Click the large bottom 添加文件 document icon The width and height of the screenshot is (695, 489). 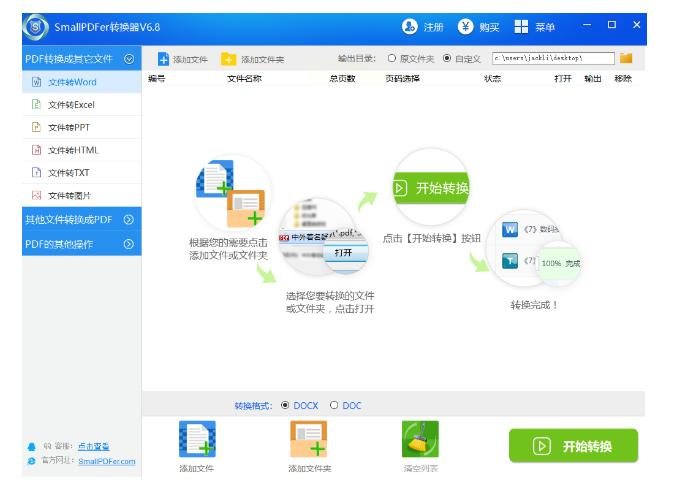click(197, 439)
